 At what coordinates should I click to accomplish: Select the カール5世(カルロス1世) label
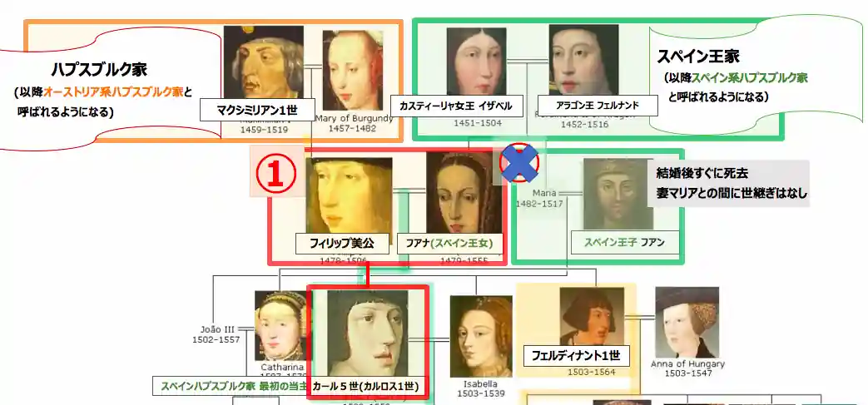365,386
